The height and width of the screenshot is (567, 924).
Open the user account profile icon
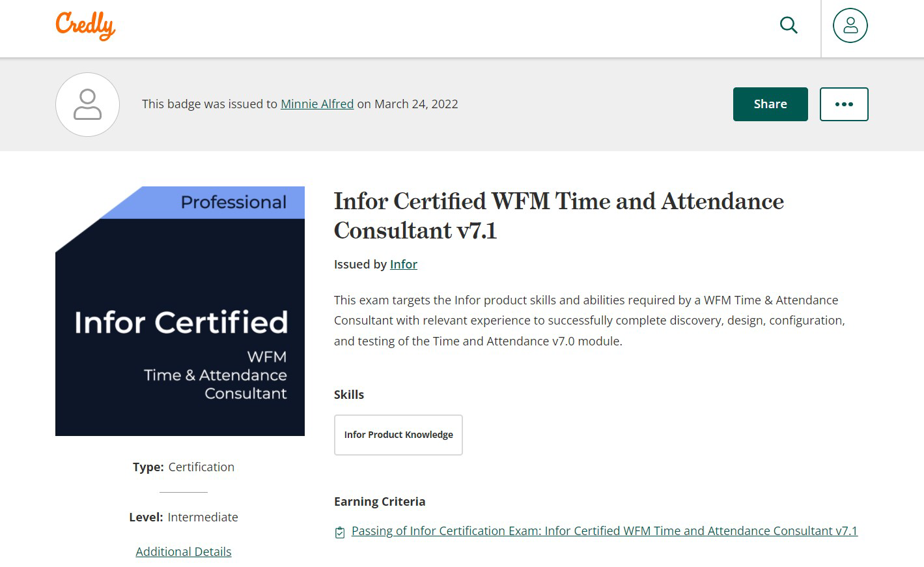850,25
